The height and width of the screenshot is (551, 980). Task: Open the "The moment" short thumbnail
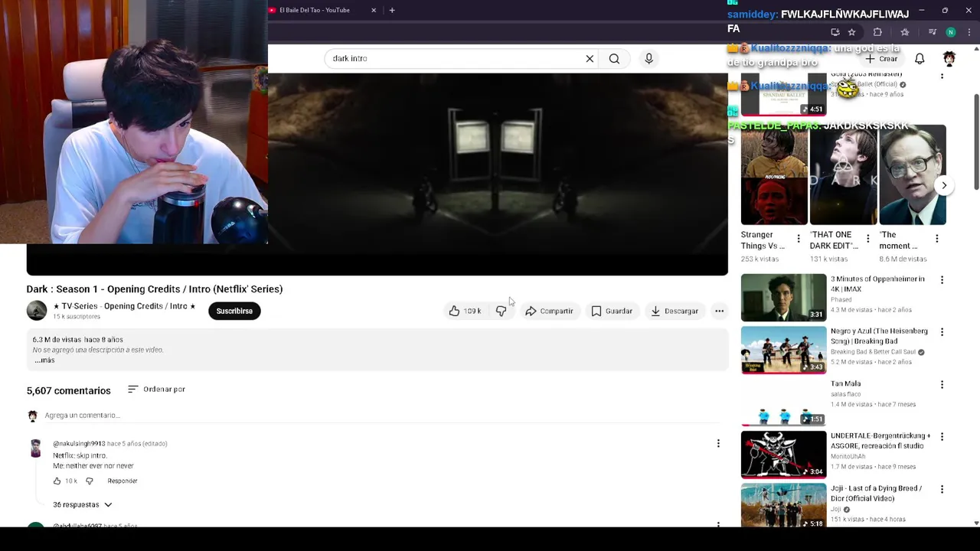pyautogui.click(x=913, y=175)
